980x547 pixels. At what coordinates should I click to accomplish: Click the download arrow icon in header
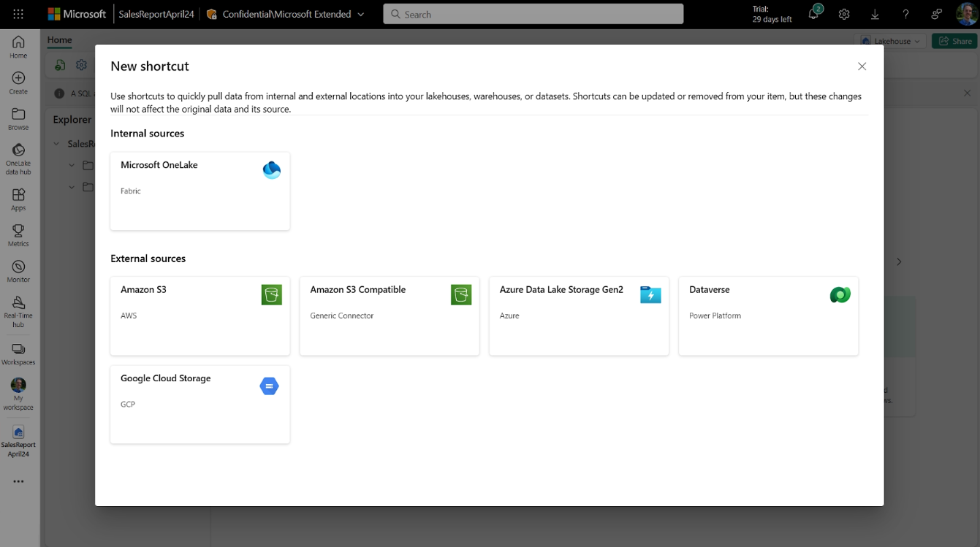tap(875, 15)
